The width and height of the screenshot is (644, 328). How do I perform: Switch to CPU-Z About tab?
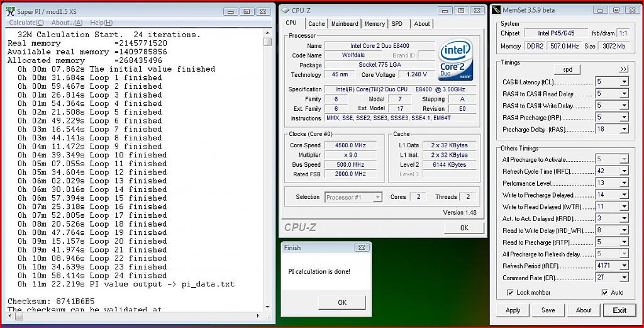click(422, 24)
